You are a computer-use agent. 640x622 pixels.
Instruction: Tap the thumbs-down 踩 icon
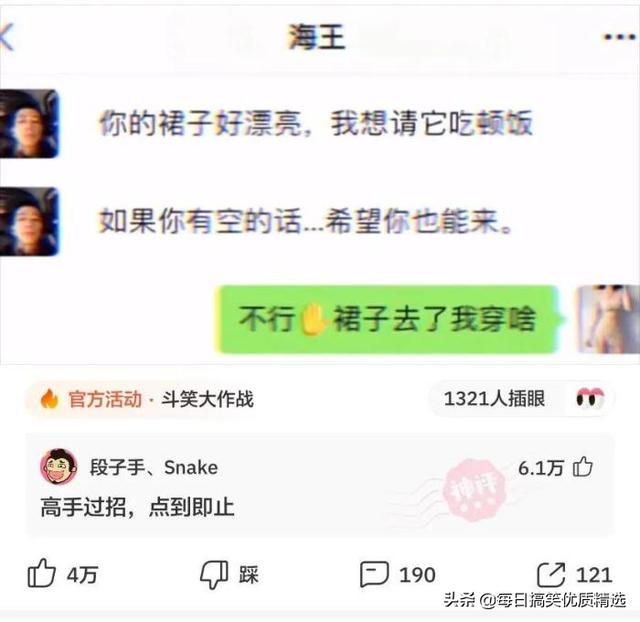[214, 575]
